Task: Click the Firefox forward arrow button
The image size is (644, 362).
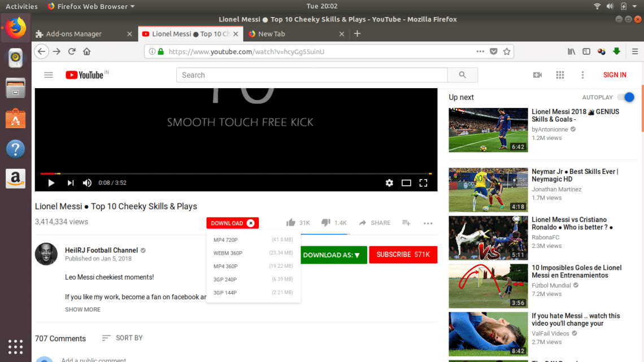Action: [56, 52]
